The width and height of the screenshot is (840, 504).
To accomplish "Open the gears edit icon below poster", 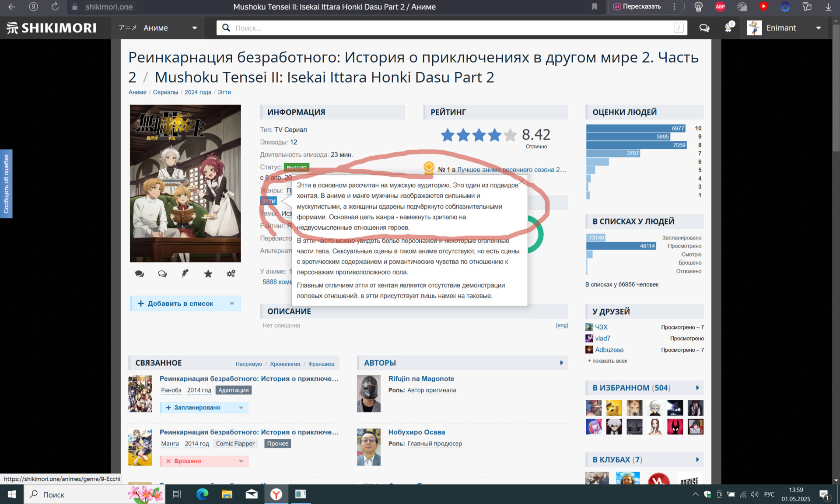I will tap(231, 274).
